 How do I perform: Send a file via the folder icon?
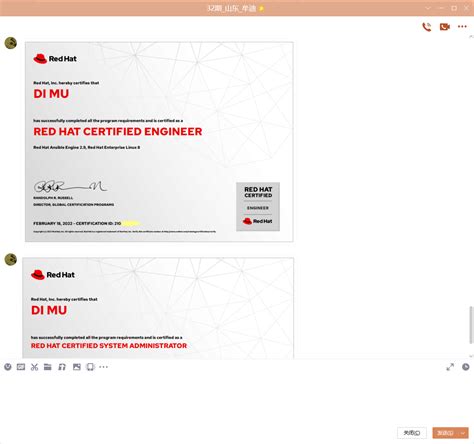click(x=48, y=367)
